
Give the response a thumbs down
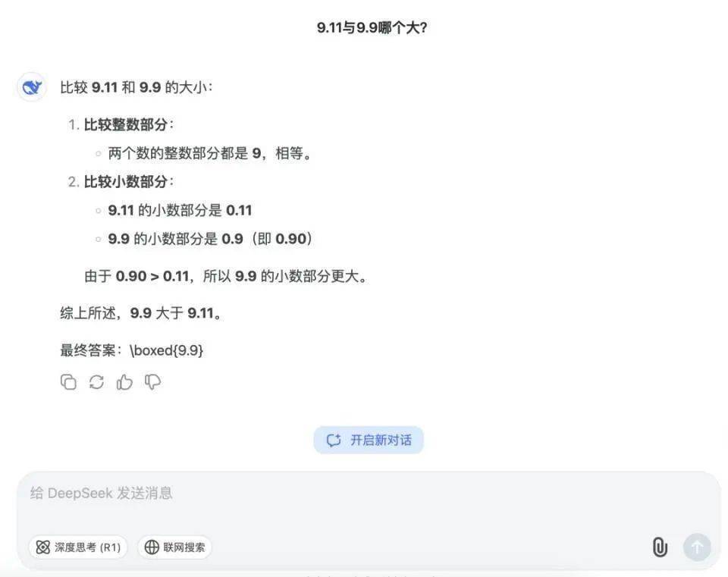click(152, 382)
